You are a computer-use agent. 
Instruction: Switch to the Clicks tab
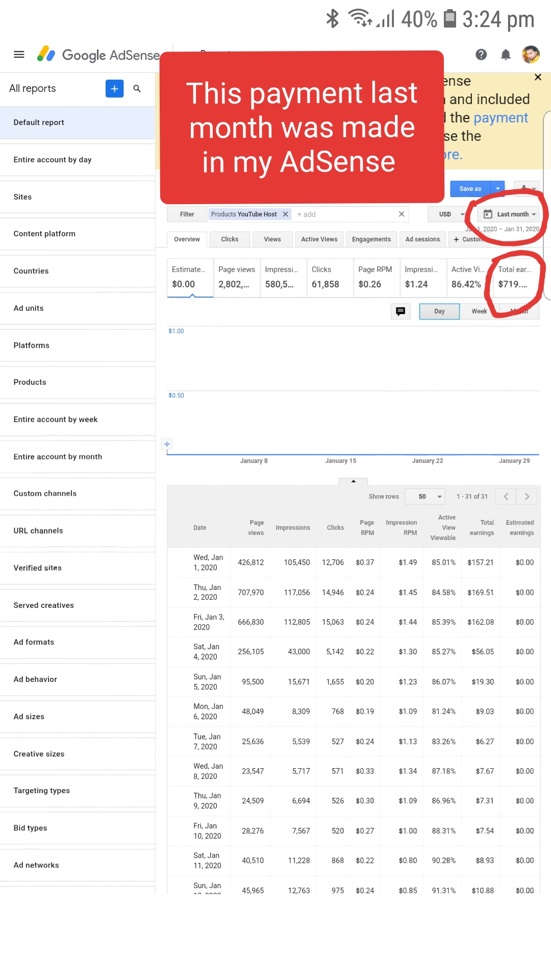230,239
